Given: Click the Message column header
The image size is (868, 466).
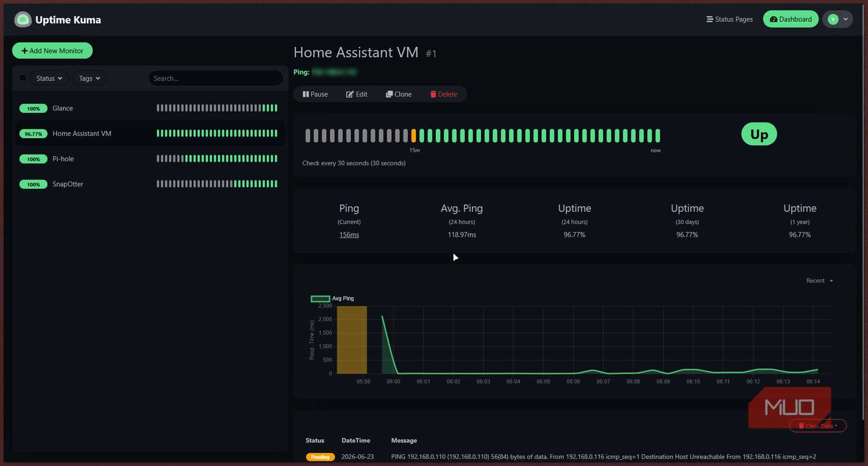Looking at the screenshot, I should [404, 441].
